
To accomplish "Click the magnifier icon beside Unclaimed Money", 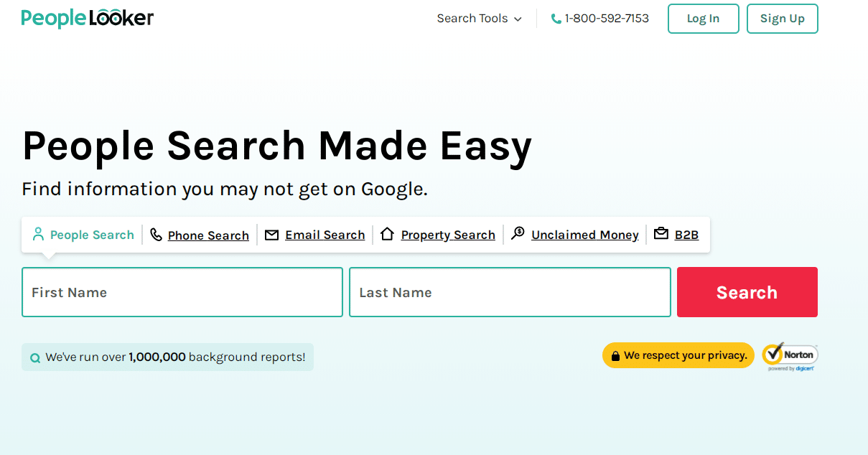I will pos(518,234).
